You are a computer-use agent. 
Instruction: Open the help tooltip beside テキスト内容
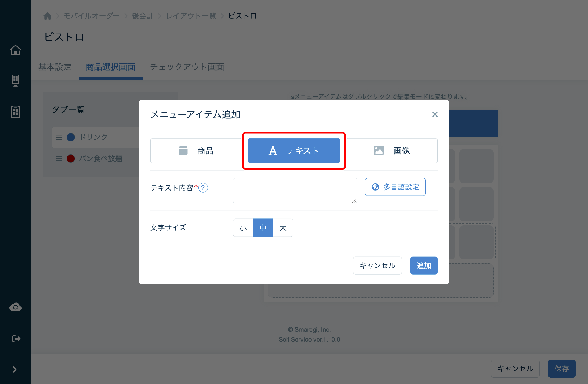[203, 188]
